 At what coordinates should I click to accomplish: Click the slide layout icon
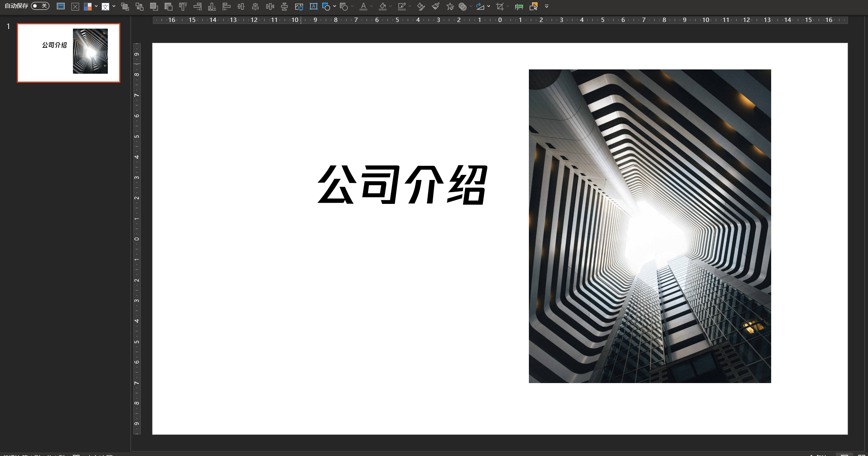pos(61,6)
